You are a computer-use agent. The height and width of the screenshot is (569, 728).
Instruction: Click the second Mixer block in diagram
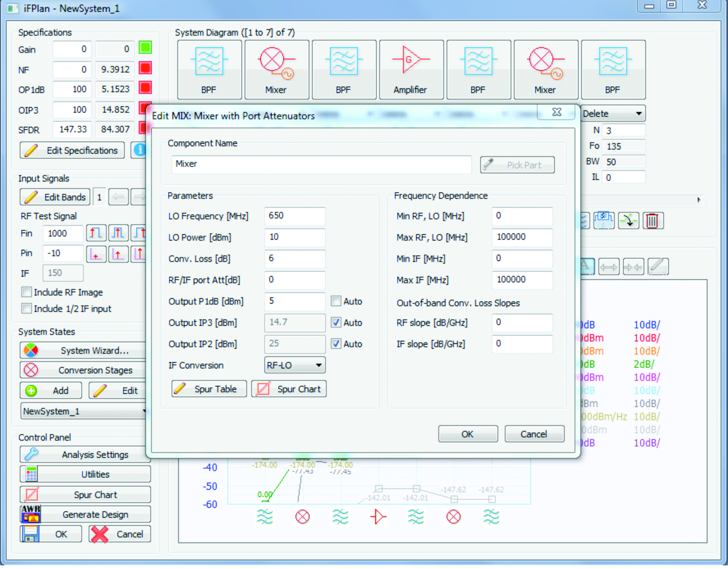point(546,69)
